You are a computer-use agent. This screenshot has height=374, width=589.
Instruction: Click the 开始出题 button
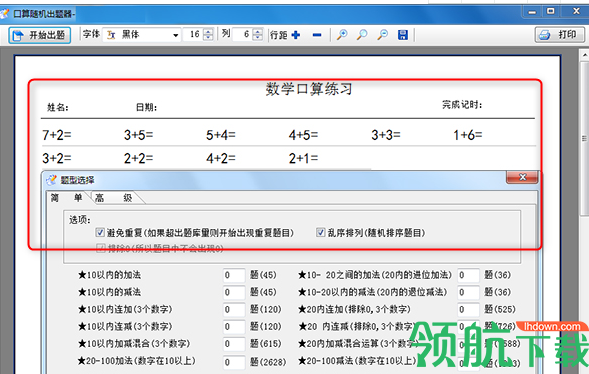click(39, 35)
